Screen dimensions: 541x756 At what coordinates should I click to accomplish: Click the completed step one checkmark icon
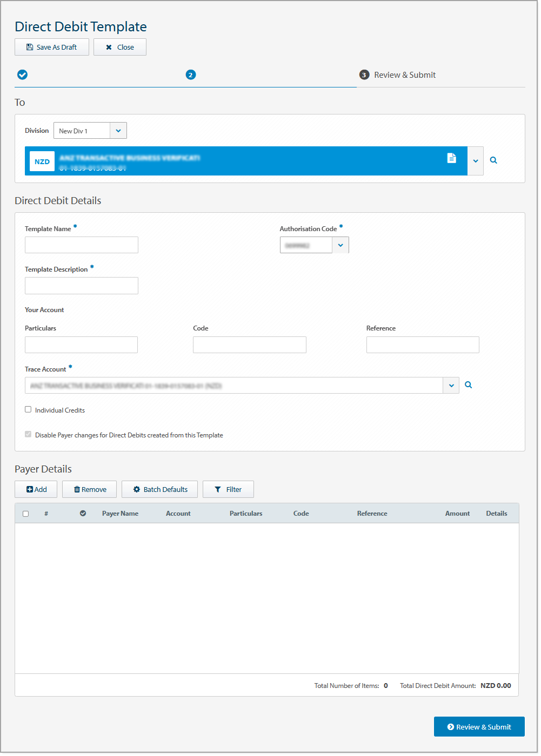22,75
